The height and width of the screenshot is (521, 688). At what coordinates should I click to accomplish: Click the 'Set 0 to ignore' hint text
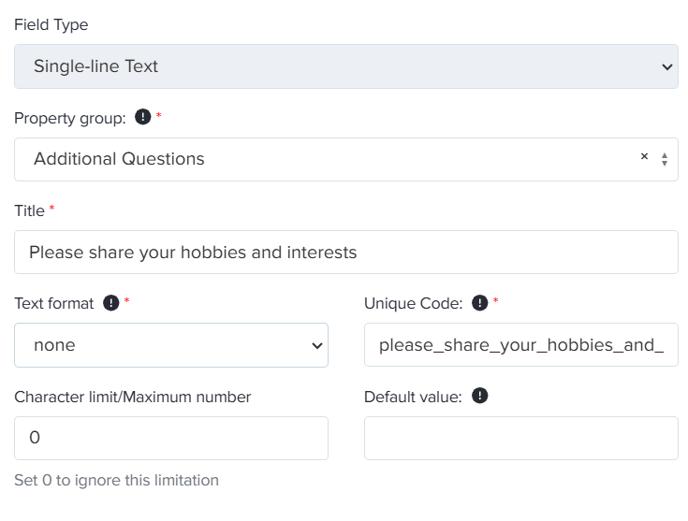116,480
